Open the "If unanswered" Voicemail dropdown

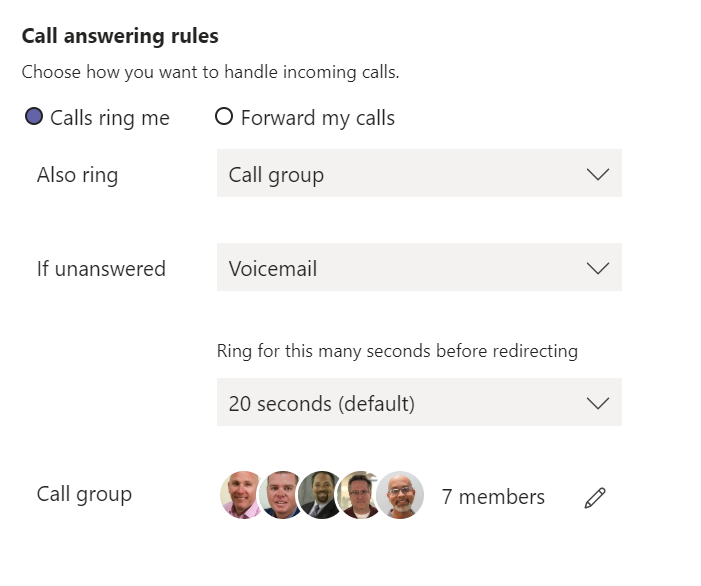click(419, 268)
